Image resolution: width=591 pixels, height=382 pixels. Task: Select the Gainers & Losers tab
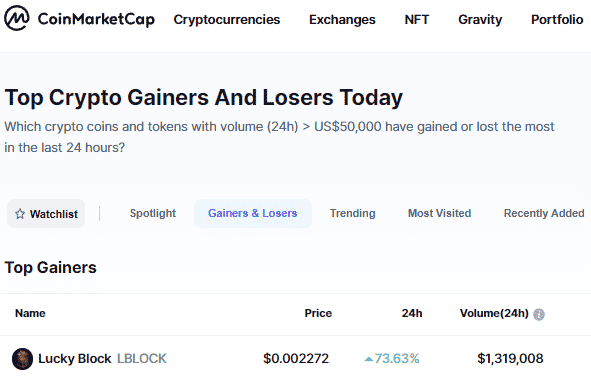(x=253, y=213)
